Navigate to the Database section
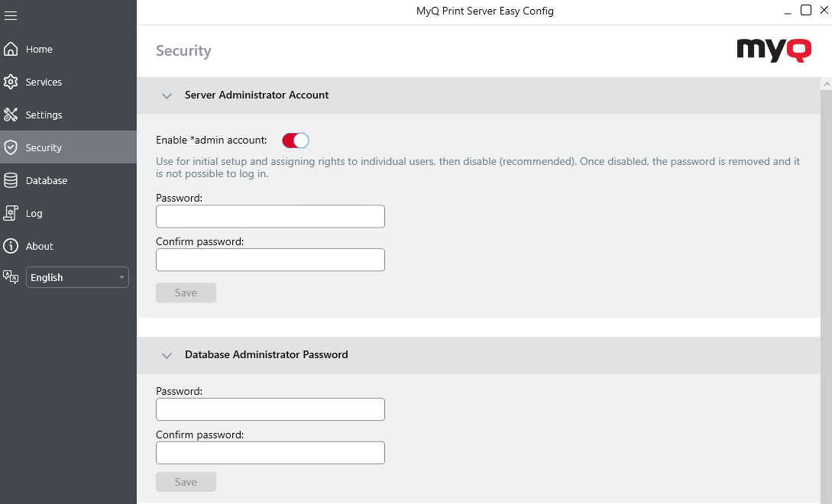The height and width of the screenshot is (504, 832). 46,180
